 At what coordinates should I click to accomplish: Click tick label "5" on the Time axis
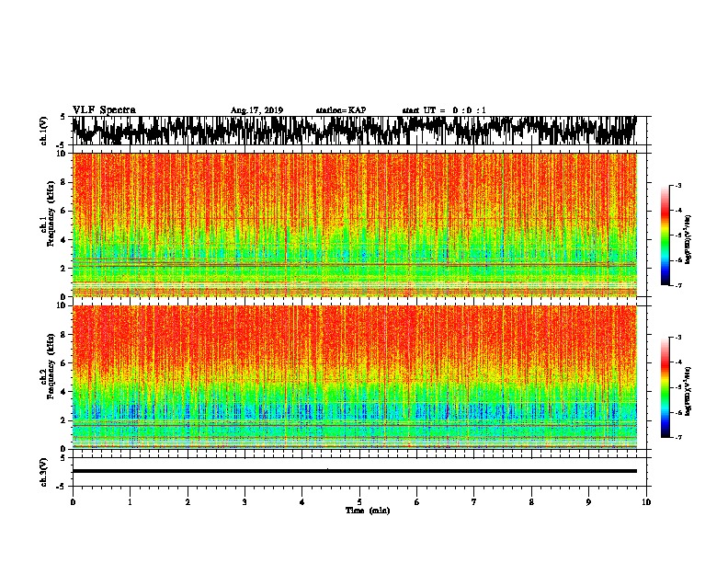[x=359, y=502]
